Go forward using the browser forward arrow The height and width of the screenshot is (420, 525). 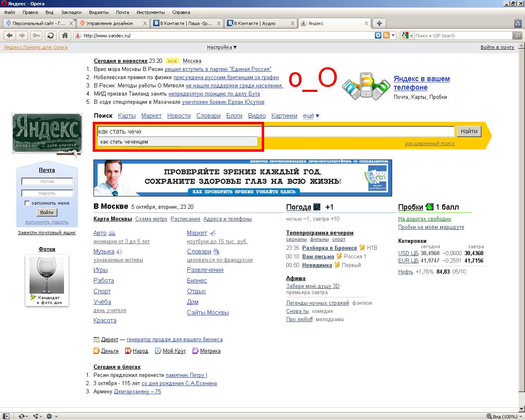(x=22, y=36)
